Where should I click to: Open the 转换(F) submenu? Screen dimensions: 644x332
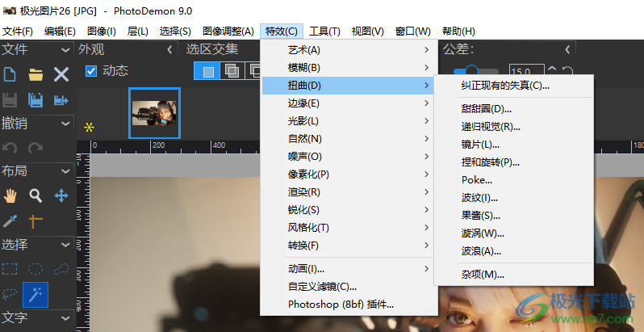[x=348, y=246]
